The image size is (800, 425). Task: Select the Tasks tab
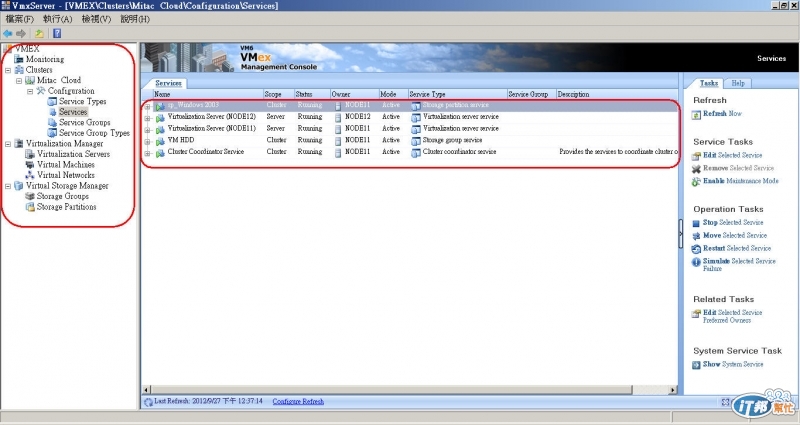709,83
